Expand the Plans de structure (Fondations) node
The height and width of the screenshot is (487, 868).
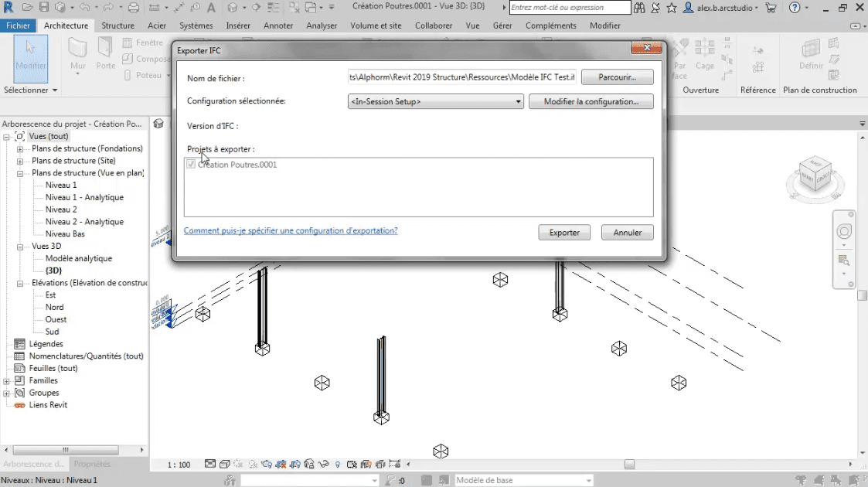point(20,148)
